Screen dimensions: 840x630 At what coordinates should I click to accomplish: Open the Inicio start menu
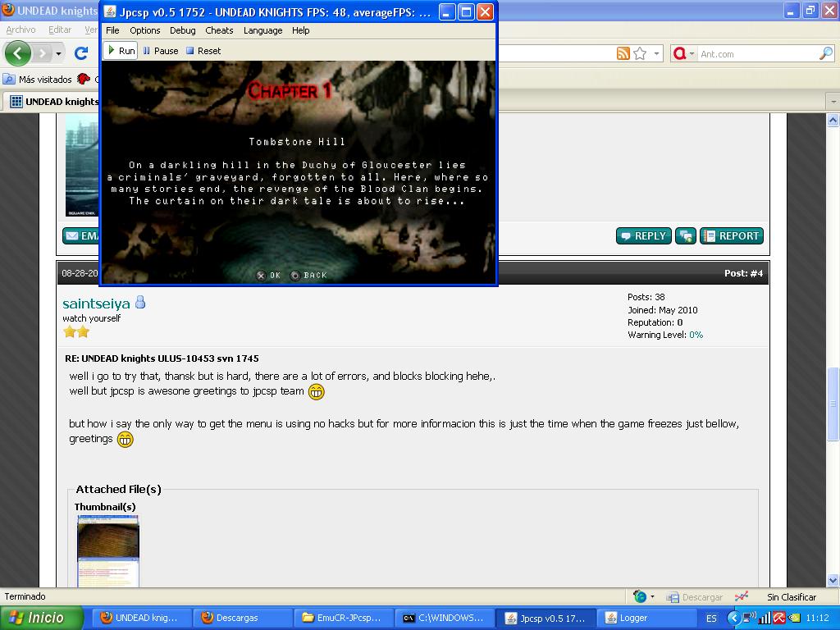41,618
